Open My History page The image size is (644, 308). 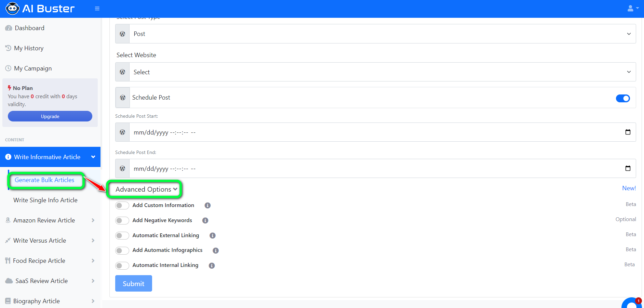click(29, 48)
